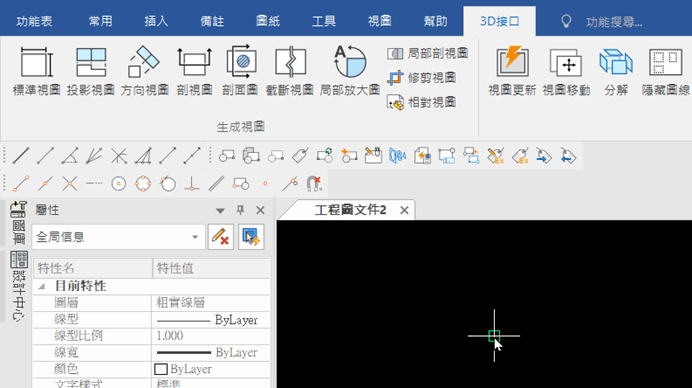Open the 剖面圖 cross-section tool

click(240, 71)
